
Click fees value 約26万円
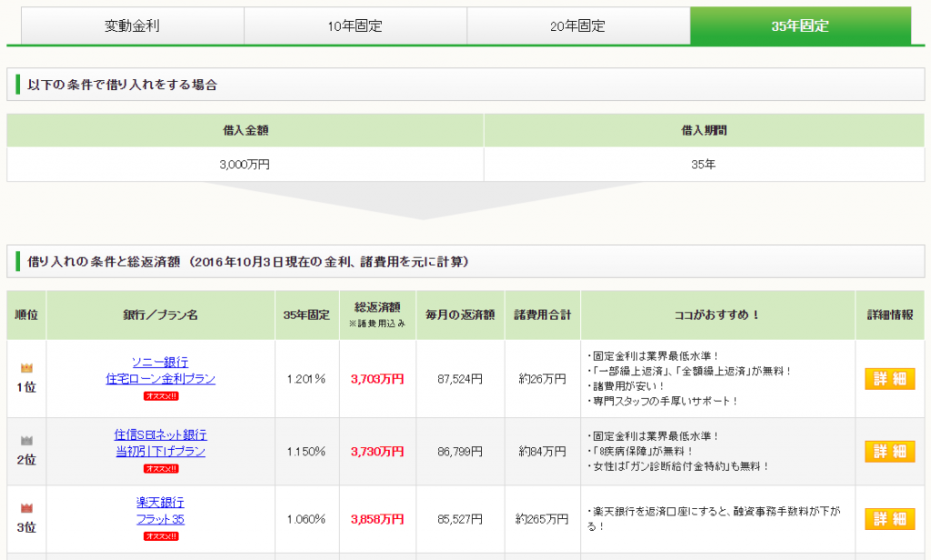(x=542, y=379)
